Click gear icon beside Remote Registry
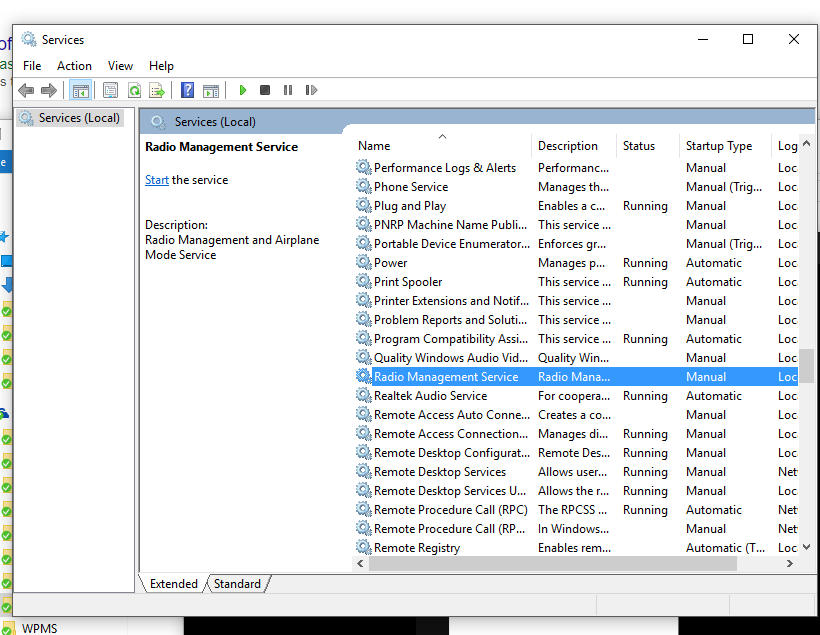The width and height of the screenshot is (820, 635). (363, 548)
